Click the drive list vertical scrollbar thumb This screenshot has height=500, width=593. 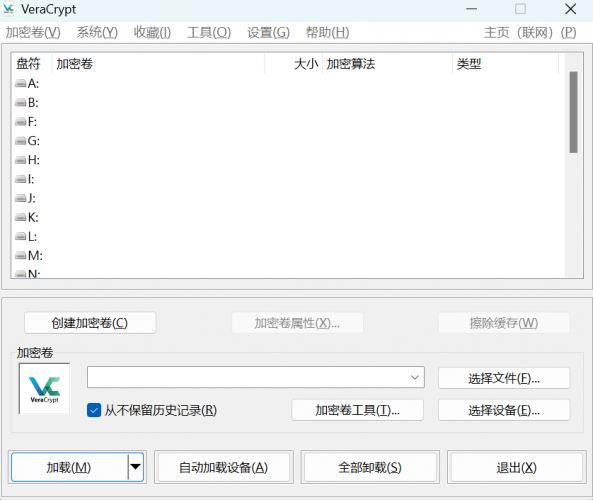pyautogui.click(x=573, y=112)
